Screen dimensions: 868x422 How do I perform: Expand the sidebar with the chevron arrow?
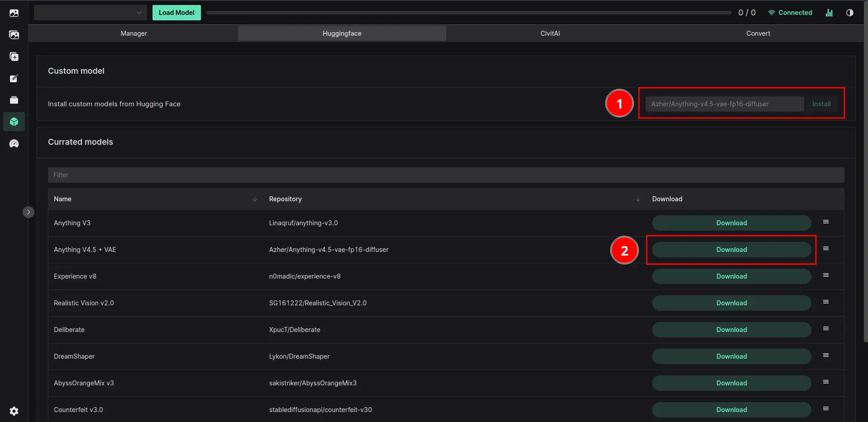pyautogui.click(x=29, y=212)
